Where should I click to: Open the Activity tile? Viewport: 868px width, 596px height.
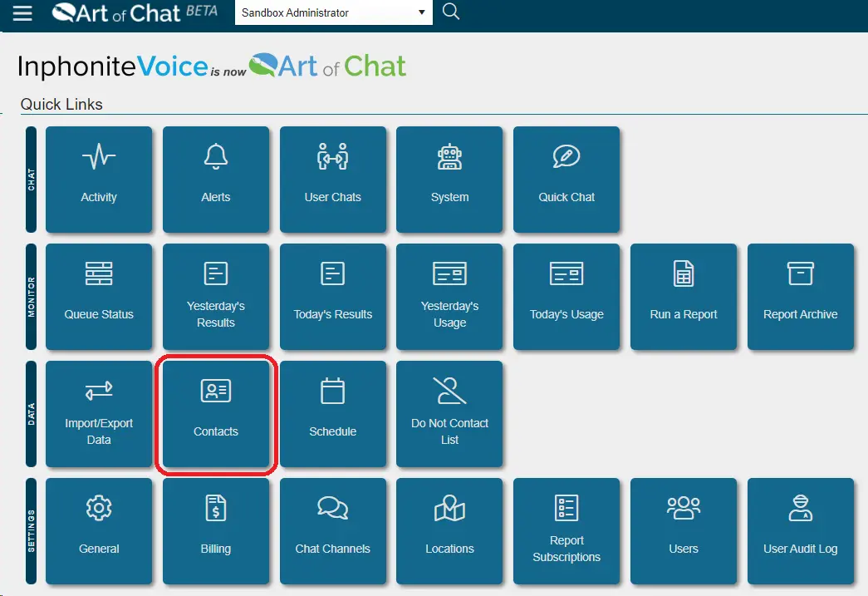[x=99, y=180]
